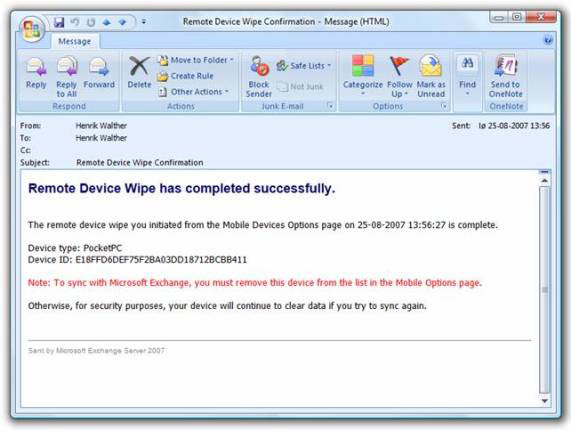Select Device ID value E18FFD6DEF75F2BA03DD18712BCBB411
The image size is (571, 431).
[x=161, y=260]
